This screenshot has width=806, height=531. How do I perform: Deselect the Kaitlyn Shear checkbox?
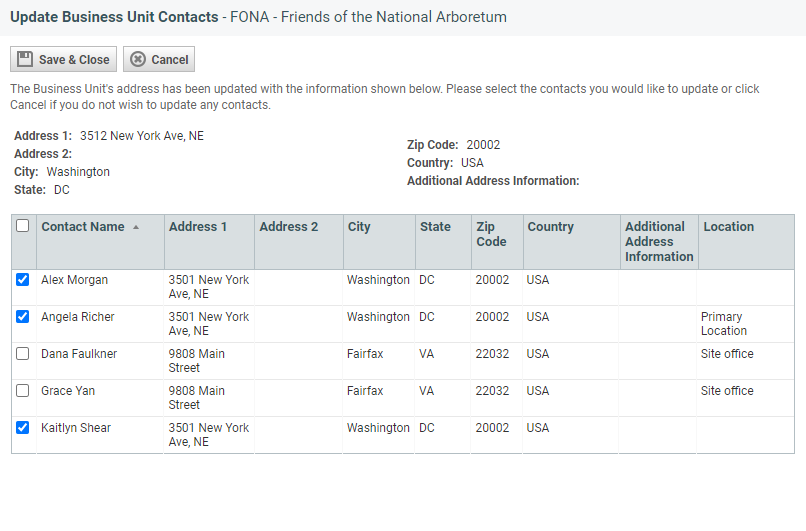click(x=23, y=427)
